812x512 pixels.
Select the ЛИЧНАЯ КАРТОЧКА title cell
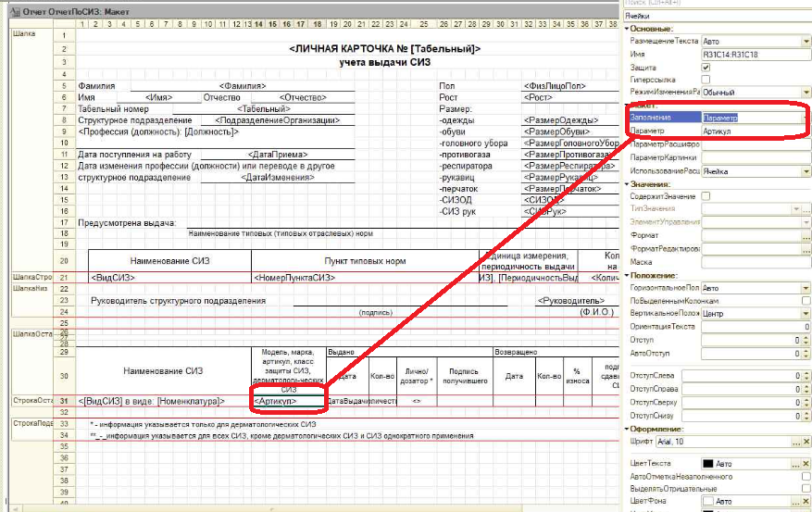[x=385, y=49]
